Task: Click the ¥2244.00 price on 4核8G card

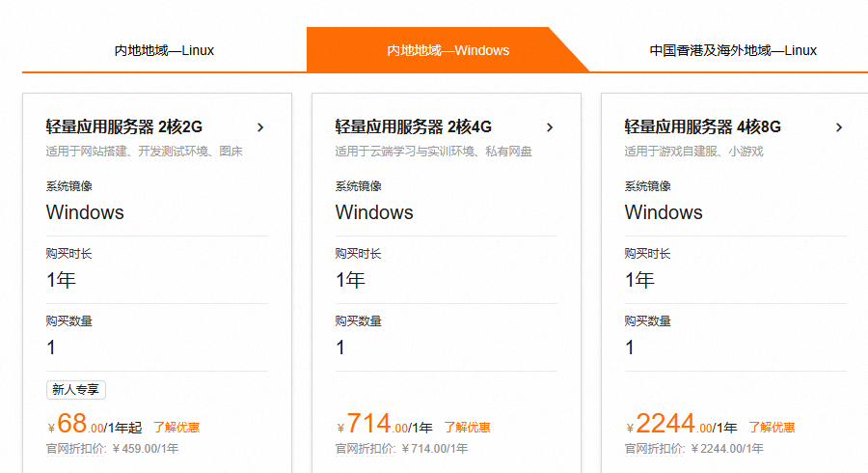Action: pos(668,425)
